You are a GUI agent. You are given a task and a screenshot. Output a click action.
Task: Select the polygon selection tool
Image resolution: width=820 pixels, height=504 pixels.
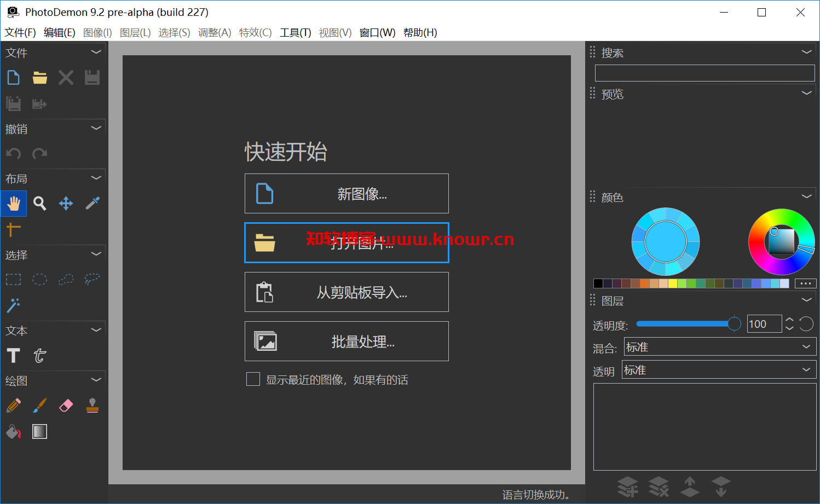(x=66, y=280)
